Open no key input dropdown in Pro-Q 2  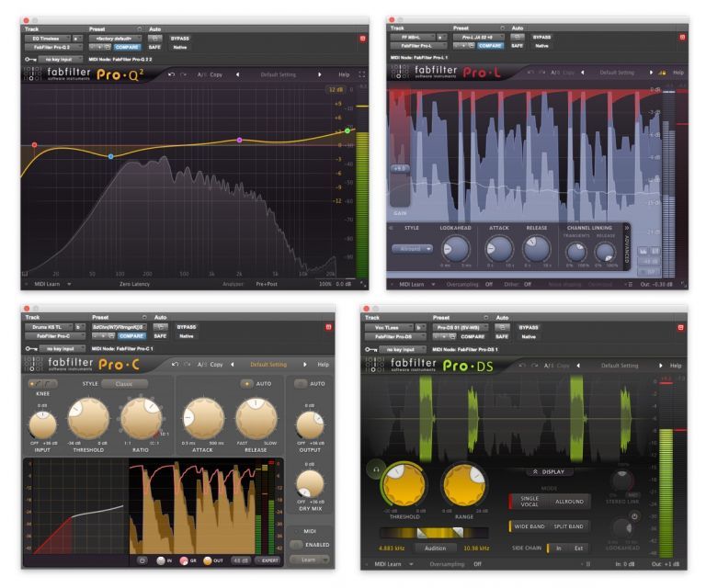coord(61,60)
